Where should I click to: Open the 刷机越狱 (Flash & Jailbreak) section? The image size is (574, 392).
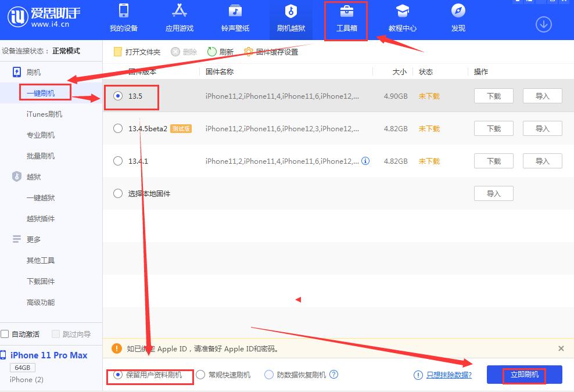pos(291,19)
